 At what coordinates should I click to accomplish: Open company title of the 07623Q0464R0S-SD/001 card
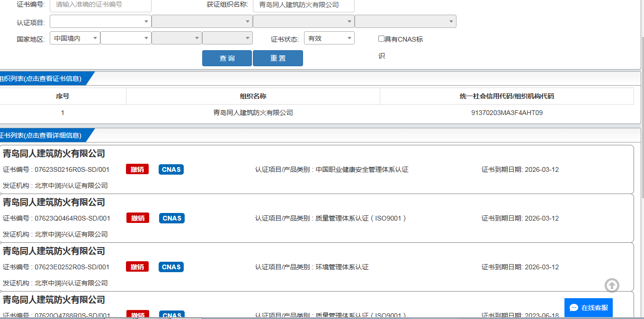pos(54,202)
